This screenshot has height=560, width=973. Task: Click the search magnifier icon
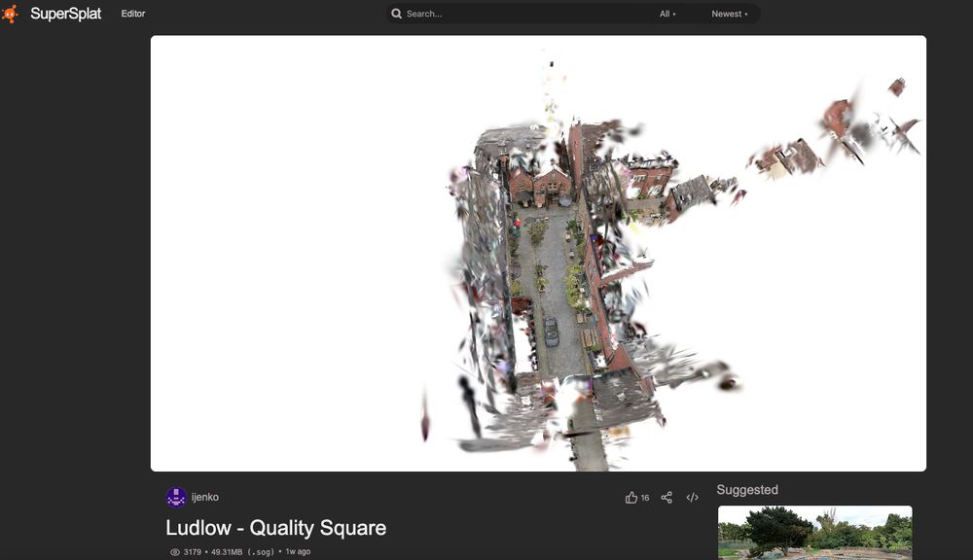click(x=397, y=14)
